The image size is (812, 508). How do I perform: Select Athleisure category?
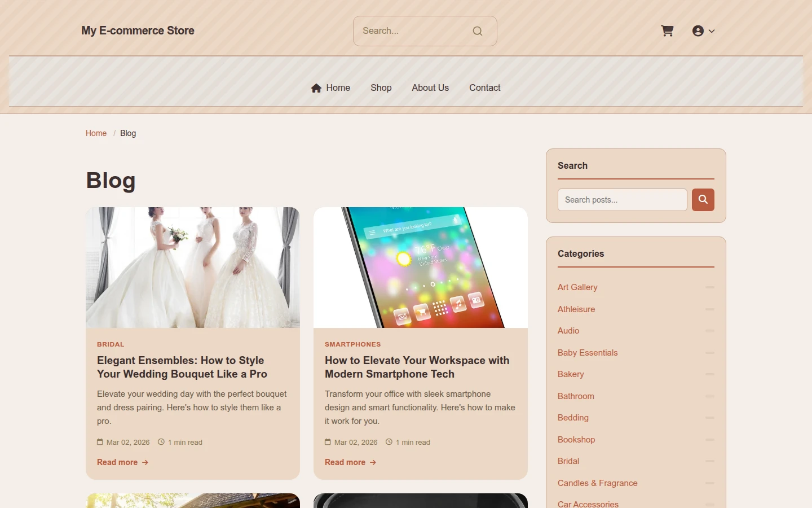pos(576,309)
